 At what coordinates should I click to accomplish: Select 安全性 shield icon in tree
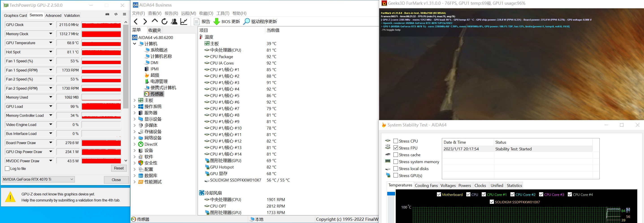(141, 163)
